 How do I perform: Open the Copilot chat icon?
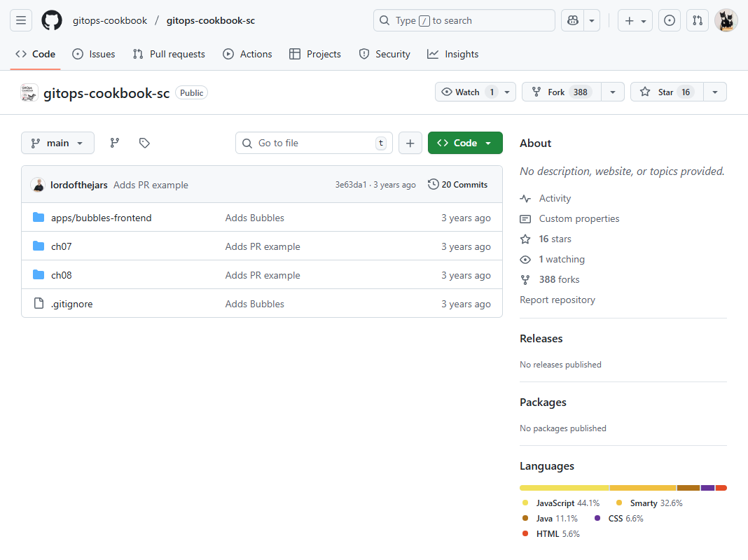coord(572,20)
